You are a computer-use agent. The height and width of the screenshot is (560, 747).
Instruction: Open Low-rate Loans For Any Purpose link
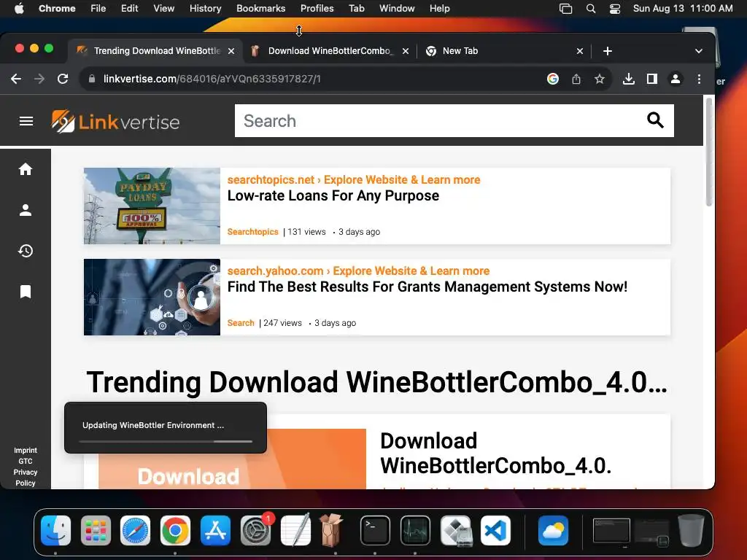(333, 195)
